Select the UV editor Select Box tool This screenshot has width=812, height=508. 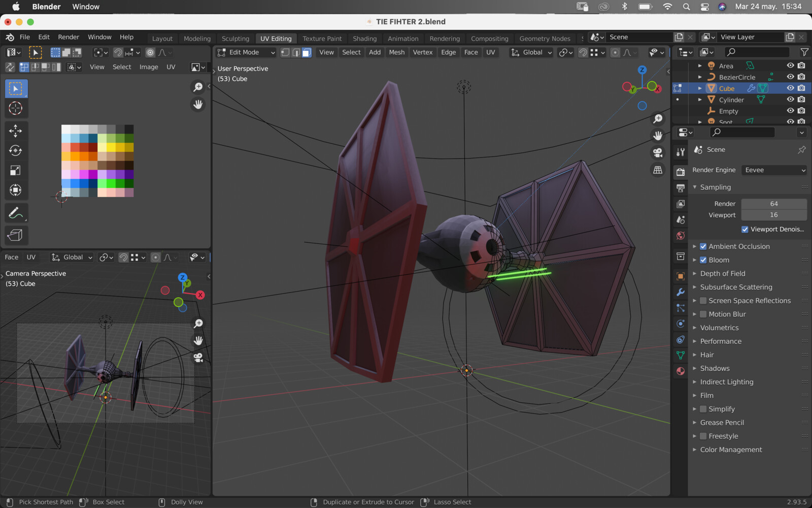16,89
